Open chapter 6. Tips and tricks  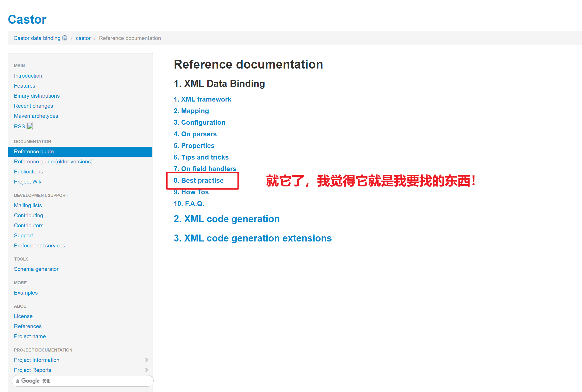(201, 157)
